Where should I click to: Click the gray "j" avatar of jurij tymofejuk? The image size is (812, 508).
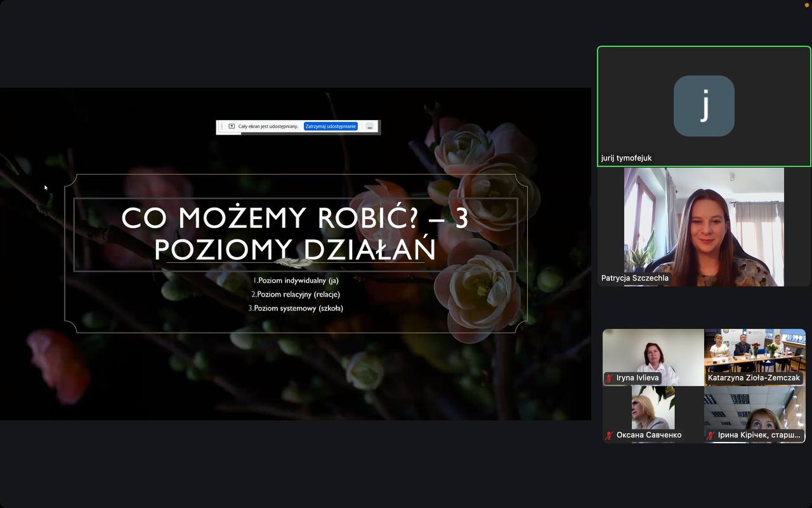click(704, 106)
